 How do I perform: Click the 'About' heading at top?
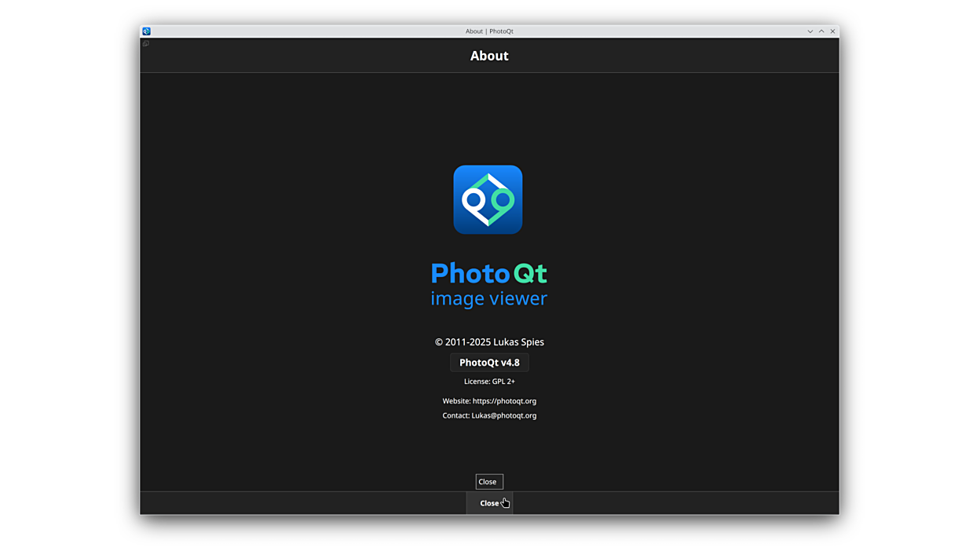pos(489,56)
